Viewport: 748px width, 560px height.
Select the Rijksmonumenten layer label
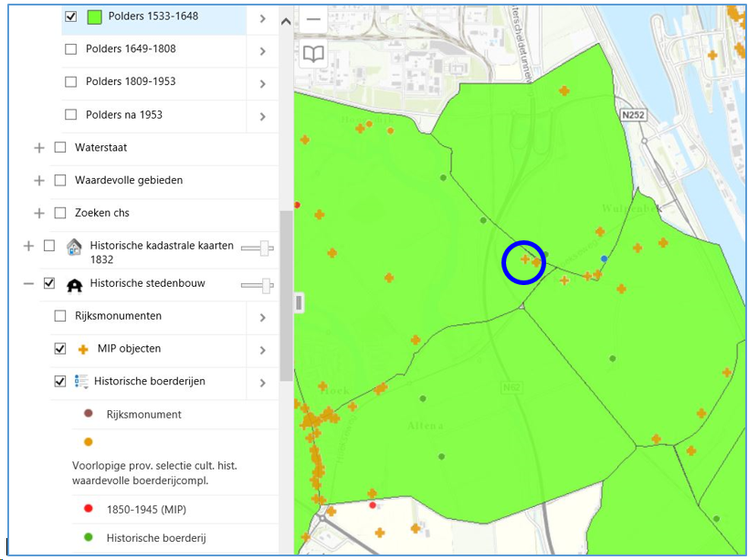click(118, 316)
